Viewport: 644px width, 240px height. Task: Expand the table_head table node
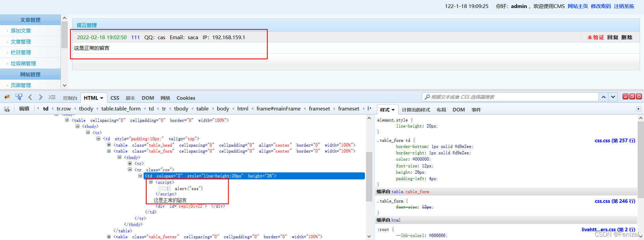coord(109,145)
